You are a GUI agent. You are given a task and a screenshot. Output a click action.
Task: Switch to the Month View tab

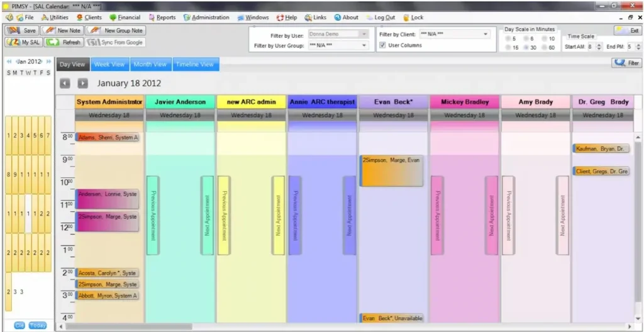pyautogui.click(x=150, y=64)
